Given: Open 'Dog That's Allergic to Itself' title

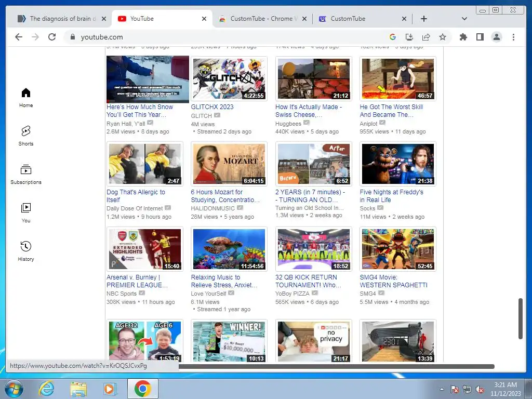Looking at the screenshot, I should tap(136, 196).
